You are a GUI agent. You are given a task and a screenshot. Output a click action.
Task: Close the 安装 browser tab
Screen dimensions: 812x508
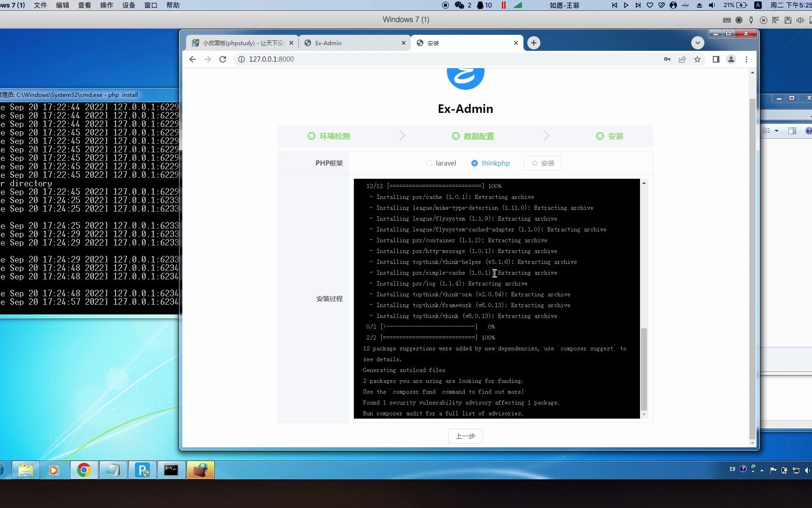[515, 43]
